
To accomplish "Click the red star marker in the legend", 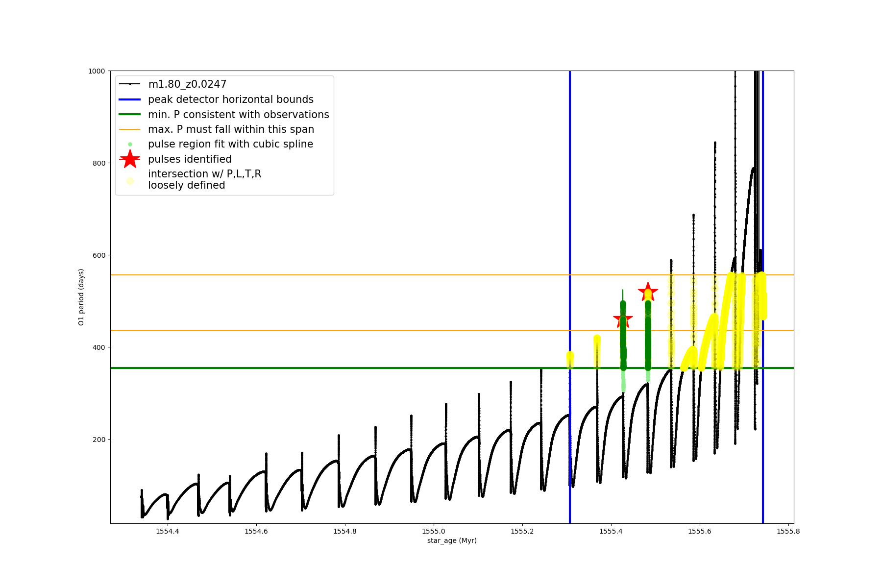I will tap(130, 159).
